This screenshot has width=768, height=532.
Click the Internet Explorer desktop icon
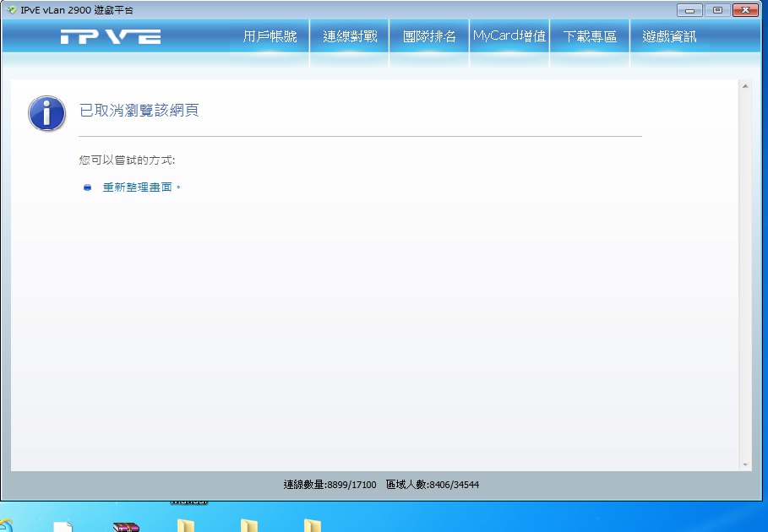tap(6, 526)
